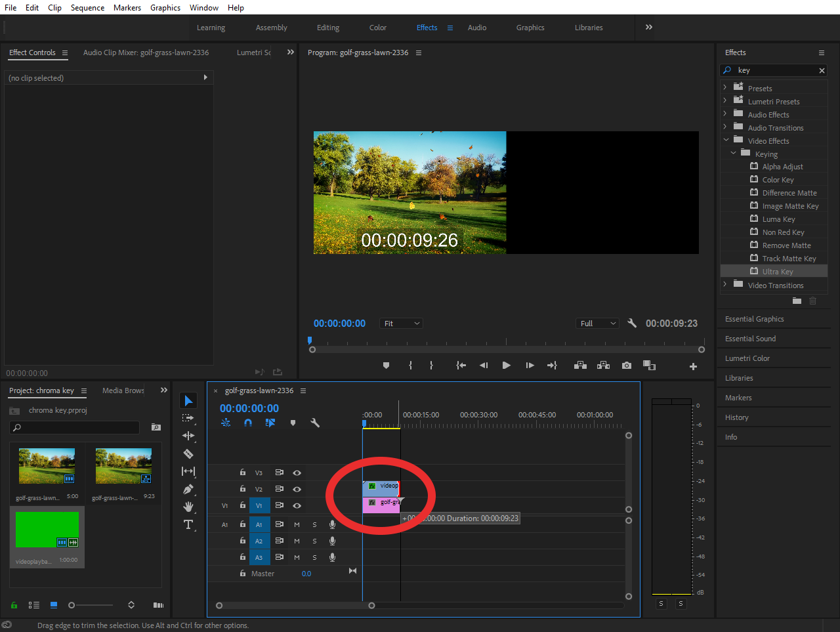Activate the Hand tool
Viewport: 840px width, 632px height.
coord(188,505)
